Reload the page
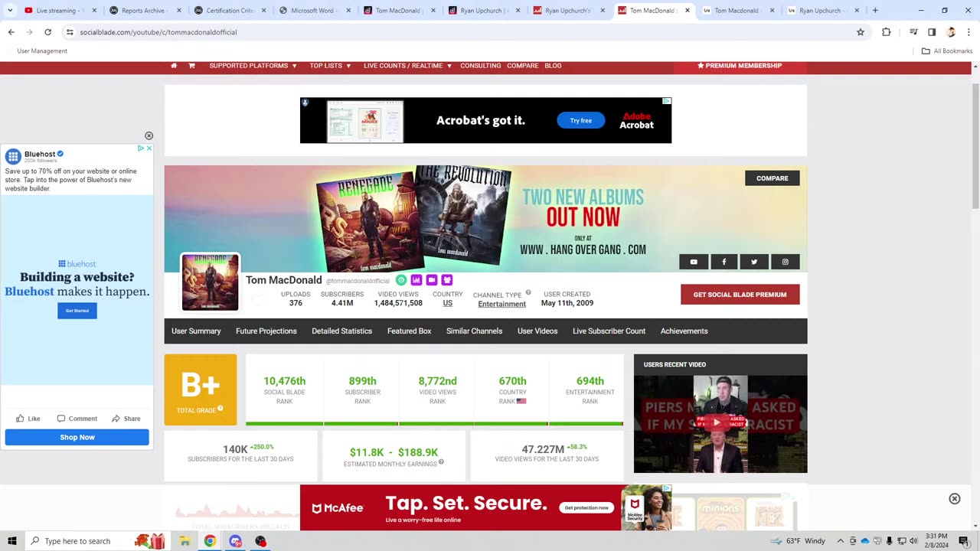This screenshot has width=980, height=551. click(47, 32)
